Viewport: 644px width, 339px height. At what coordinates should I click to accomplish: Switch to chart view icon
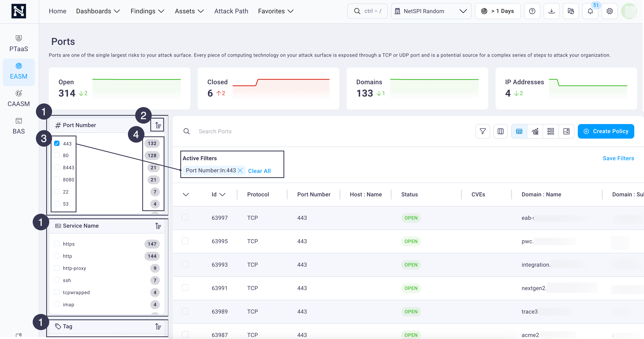pyautogui.click(x=535, y=131)
